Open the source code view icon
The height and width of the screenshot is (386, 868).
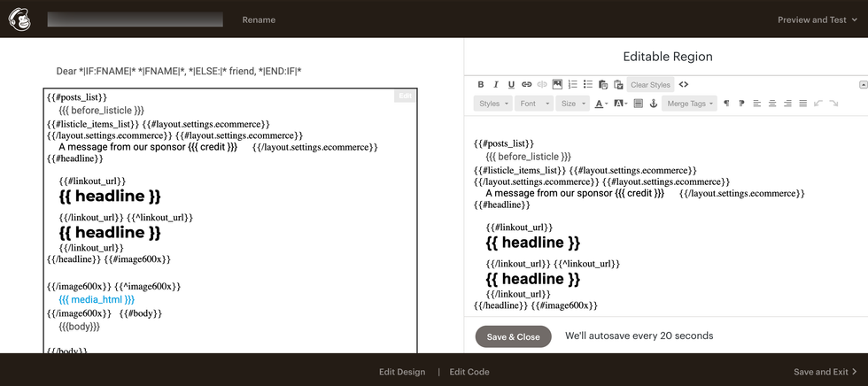pyautogui.click(x=684, y=85)
